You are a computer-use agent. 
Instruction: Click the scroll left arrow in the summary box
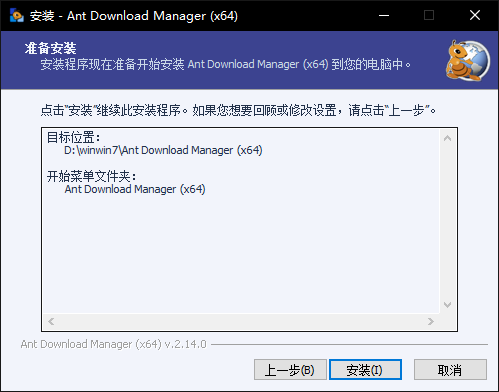[x=51, y=322]
